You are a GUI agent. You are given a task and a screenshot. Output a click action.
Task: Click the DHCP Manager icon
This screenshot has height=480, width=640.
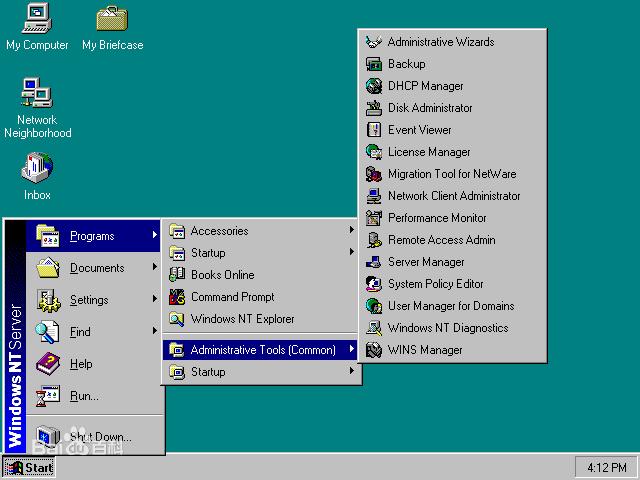[x=373, y=86]
